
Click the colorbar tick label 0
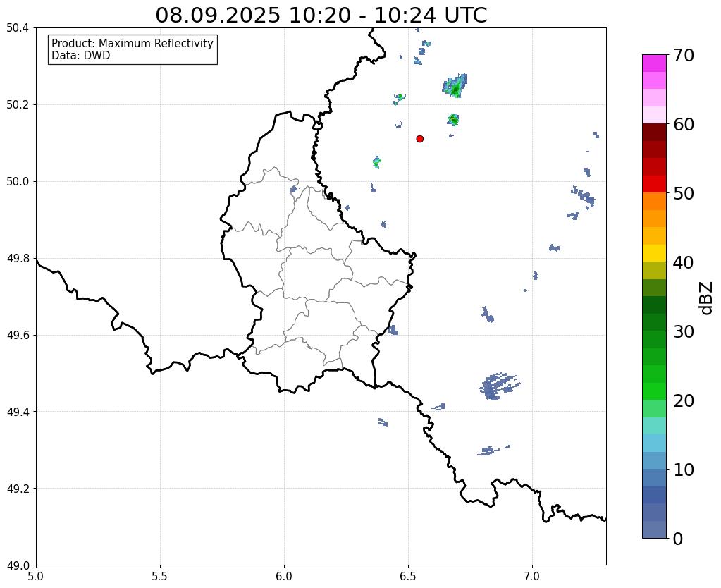coord(678,539)
